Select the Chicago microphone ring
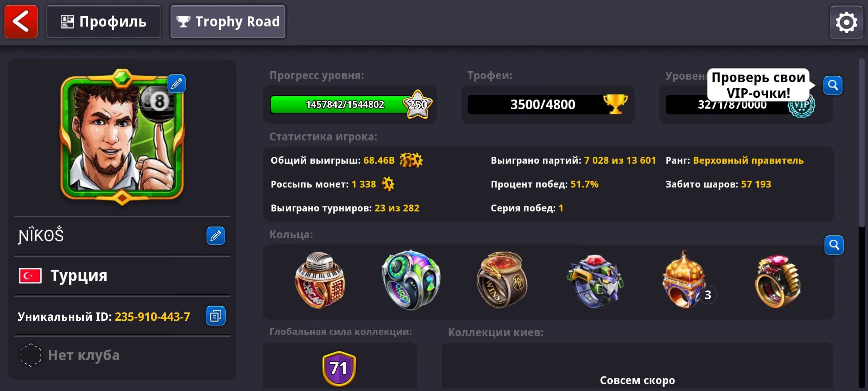This screenshot has width=868, height=391. [x=320, y=281]
